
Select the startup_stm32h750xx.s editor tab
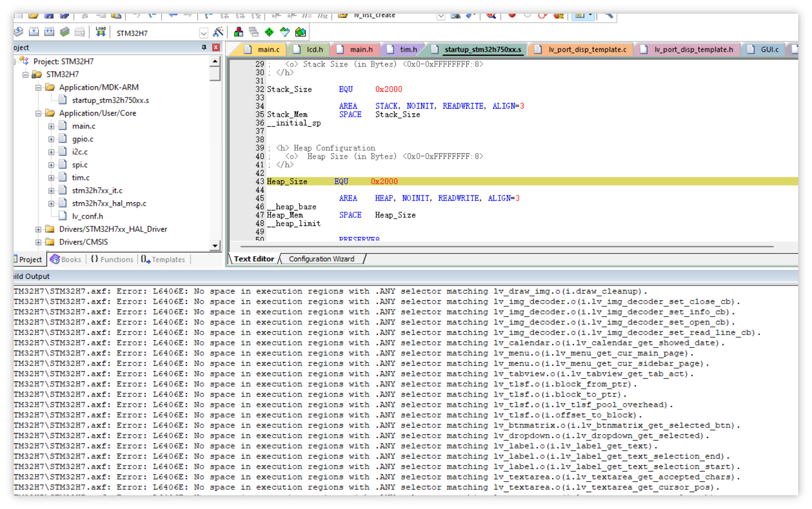[478, 49]
